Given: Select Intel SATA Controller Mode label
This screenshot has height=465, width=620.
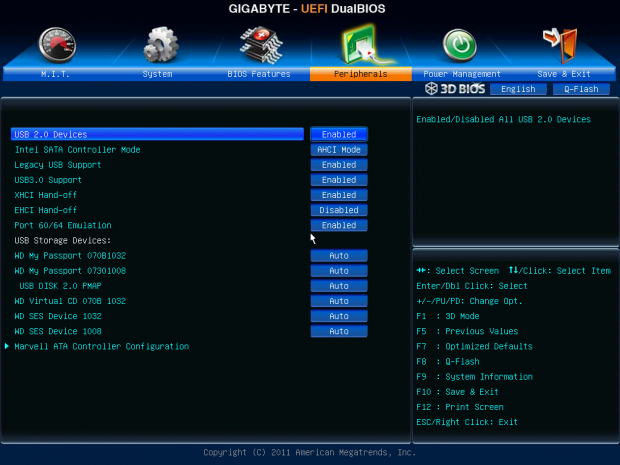Looking at the screenshot, I should (78, 149).
